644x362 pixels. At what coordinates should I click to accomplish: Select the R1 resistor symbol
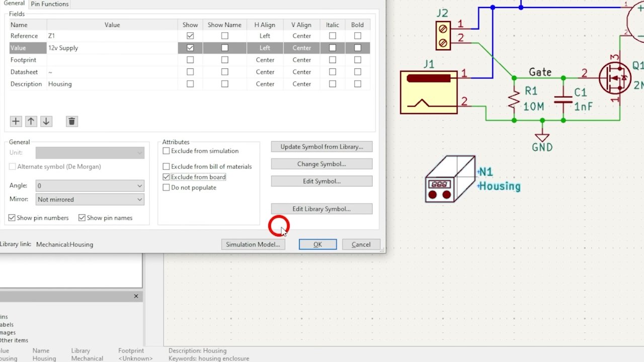(514, 99)
